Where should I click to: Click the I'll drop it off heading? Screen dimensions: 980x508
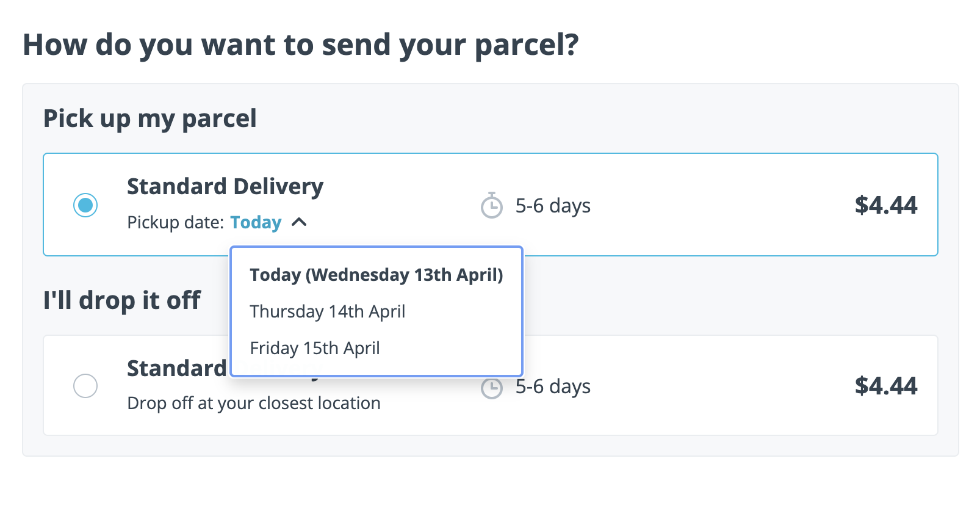pyautogui.click(x=122, y=300)
